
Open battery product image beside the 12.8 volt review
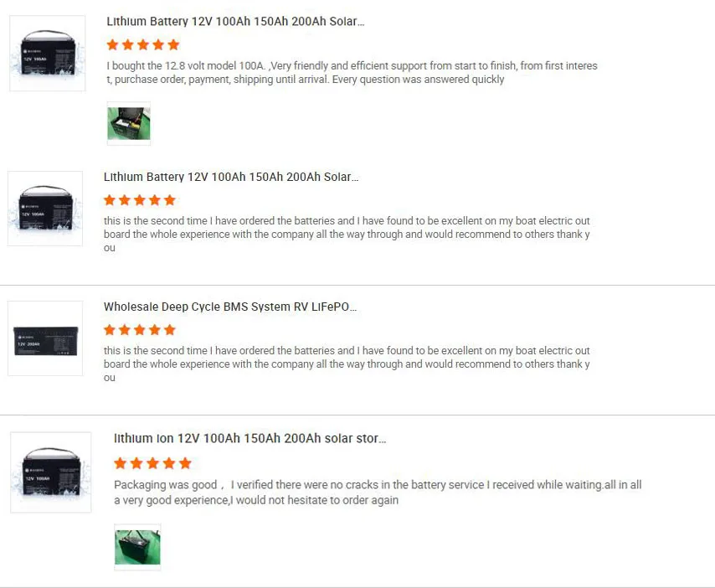click(48, 54)
